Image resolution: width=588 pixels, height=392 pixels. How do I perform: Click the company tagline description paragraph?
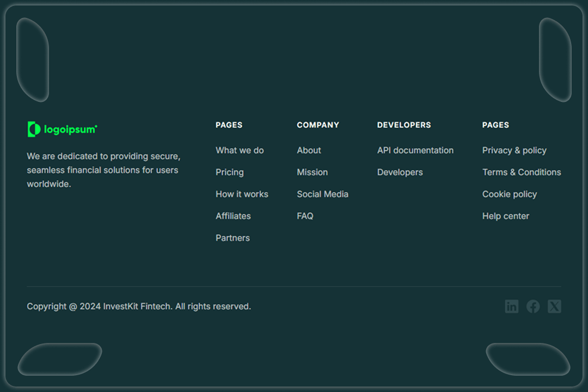(104, 170)
